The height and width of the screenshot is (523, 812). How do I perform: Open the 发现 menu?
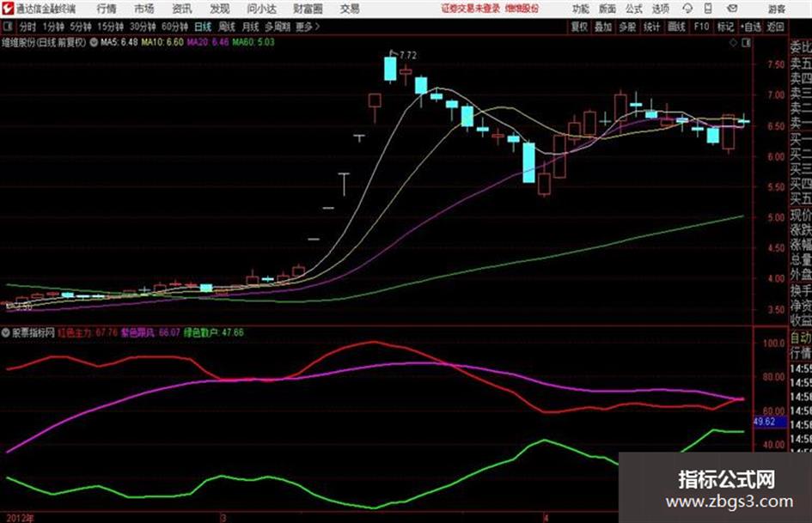[220, 9]
